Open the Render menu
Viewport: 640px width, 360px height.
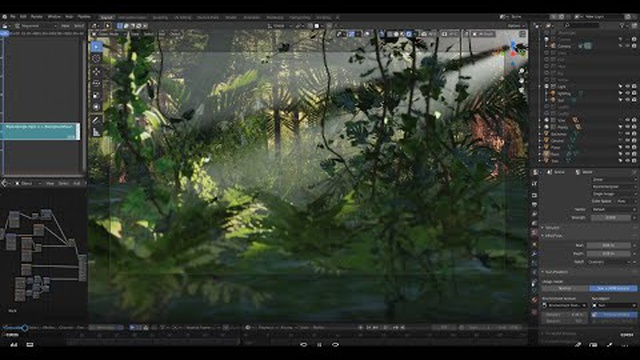coord(37,17)
